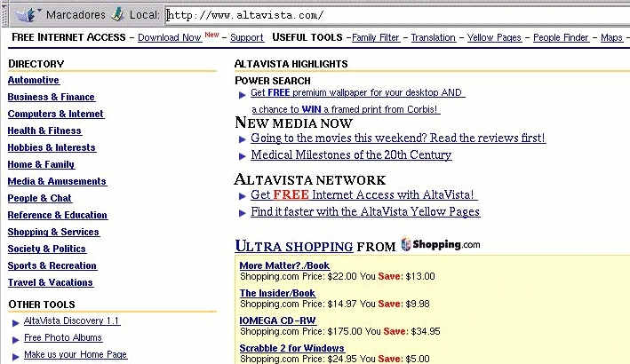Screen dimensions: 630x364
Task: Open The Insider/Book product link
Action: tap(277, 293)
